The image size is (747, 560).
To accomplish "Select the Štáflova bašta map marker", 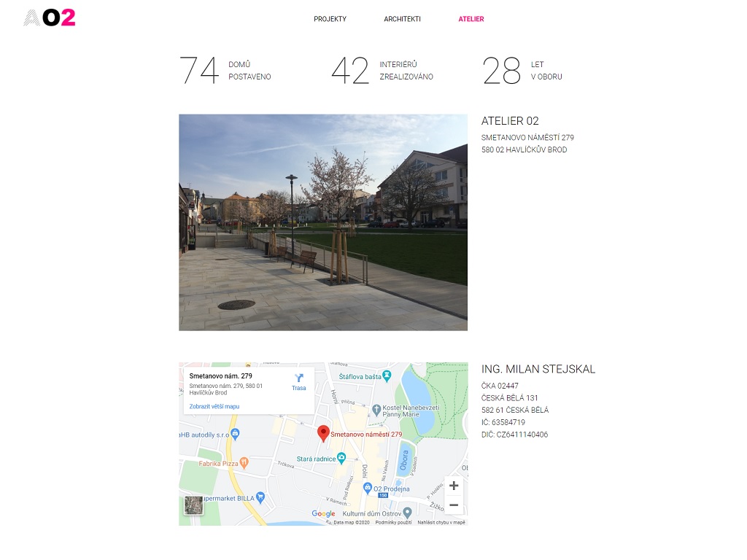I will coord(387,376).
